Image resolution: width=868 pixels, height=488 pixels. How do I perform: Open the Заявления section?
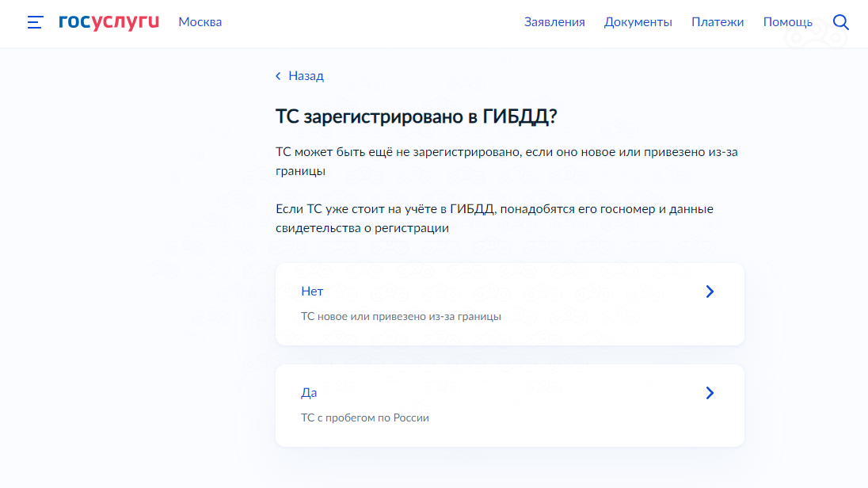pos(554,22)
